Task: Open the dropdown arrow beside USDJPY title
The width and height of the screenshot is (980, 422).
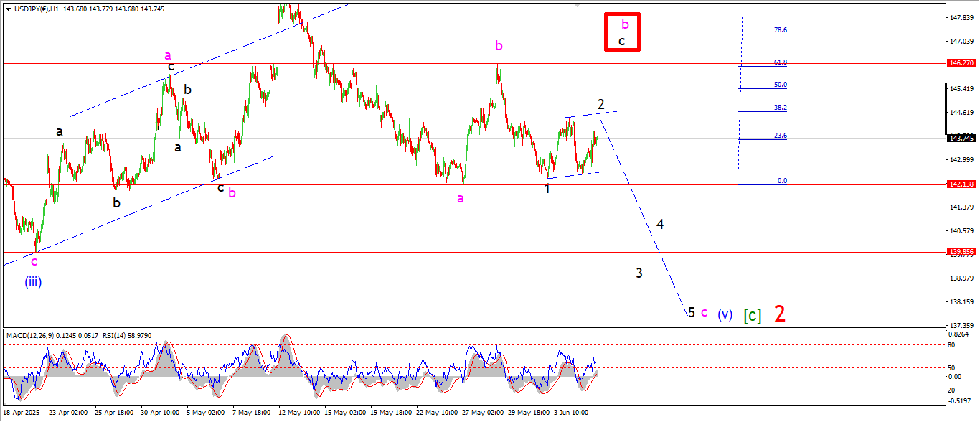Action: (x=8, y=9)
